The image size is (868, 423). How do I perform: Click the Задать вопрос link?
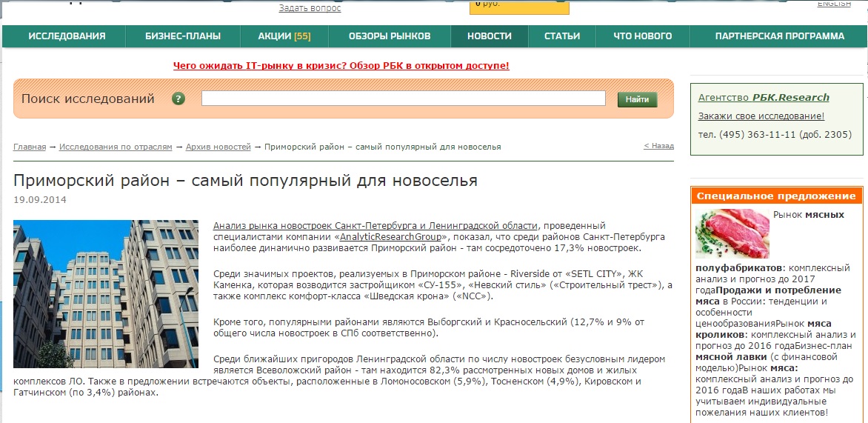310,7
